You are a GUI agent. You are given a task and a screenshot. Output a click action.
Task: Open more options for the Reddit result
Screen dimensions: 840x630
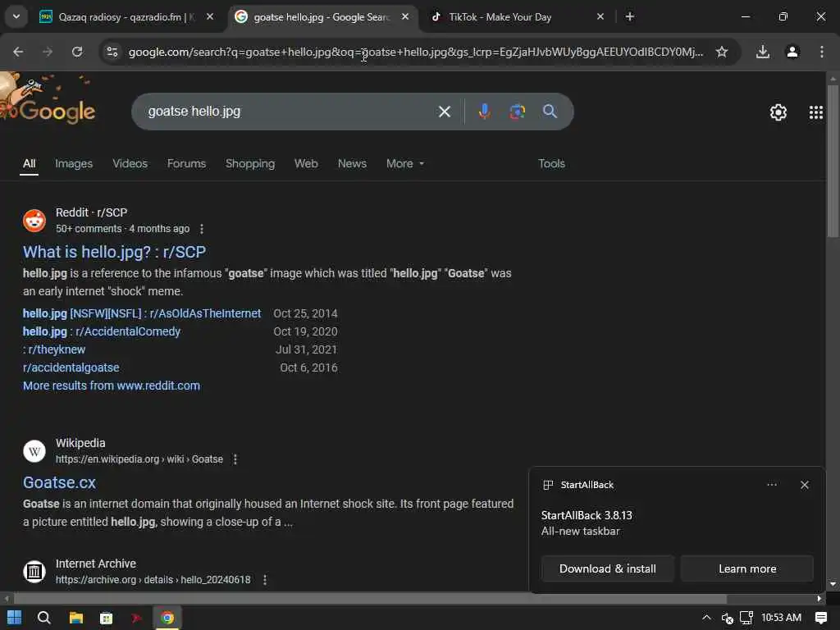point(202,229)
